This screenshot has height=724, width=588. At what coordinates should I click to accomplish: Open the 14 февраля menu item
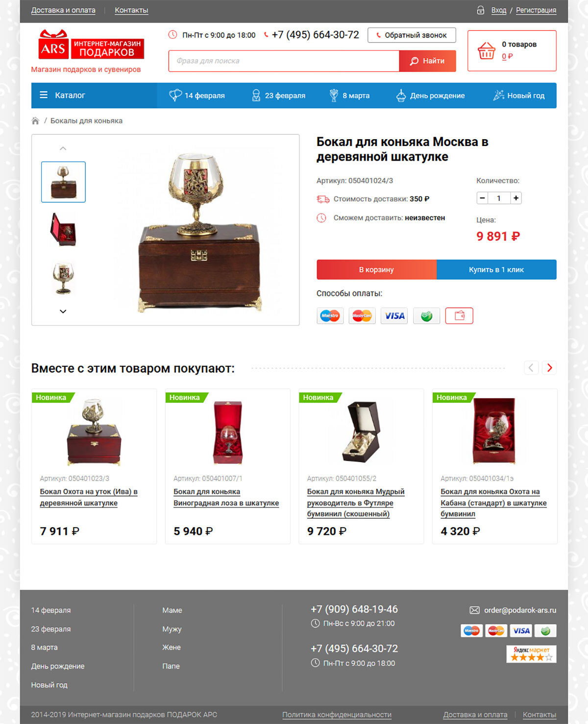click(x=196, y=96)
